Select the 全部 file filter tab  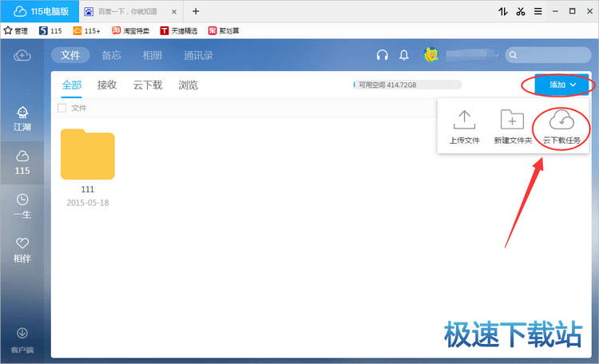72,85
